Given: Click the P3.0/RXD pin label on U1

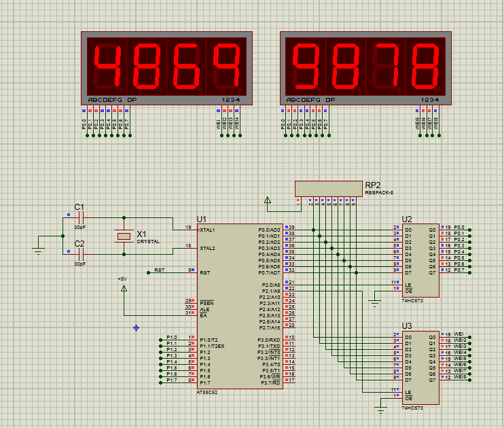Looking at the screenshot, I should tap(269, 340).
